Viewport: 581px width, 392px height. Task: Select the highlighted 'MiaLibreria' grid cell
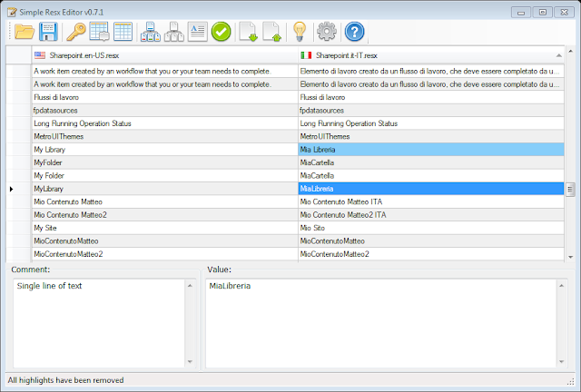tap(431, 189)
